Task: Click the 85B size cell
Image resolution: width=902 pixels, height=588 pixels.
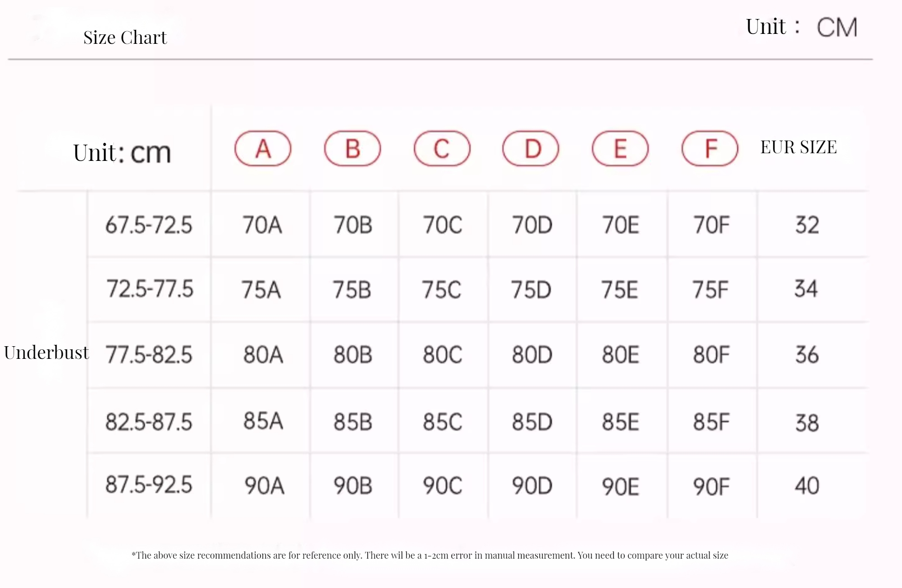Action: coord(353,422)
